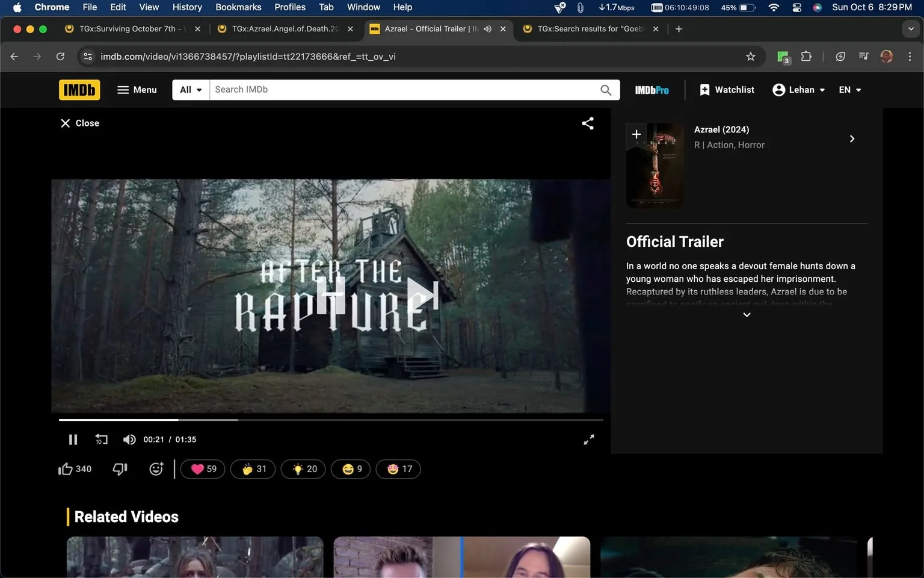Select the rewind 10 seconds control
Screen dimensions: 924x578
(x=100, y=439)
